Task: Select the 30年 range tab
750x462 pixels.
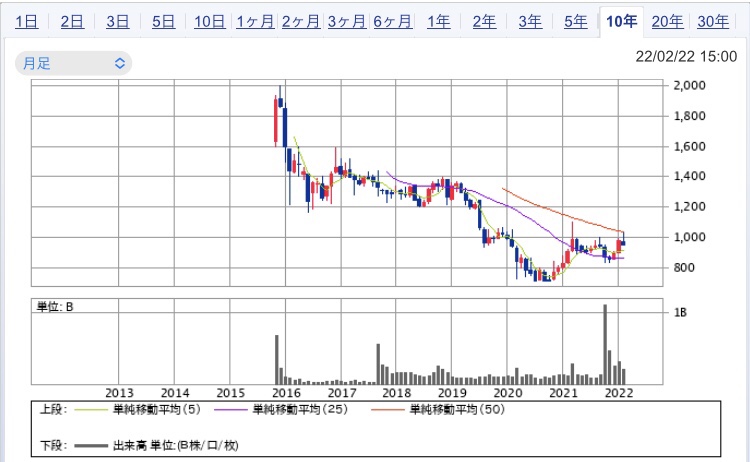Action: pos(712,21)
